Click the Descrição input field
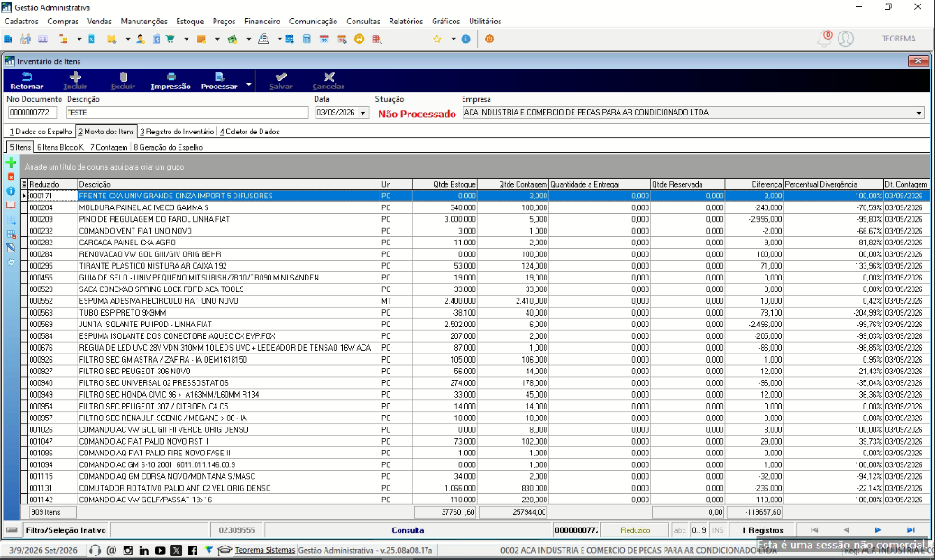 (187, 113)
